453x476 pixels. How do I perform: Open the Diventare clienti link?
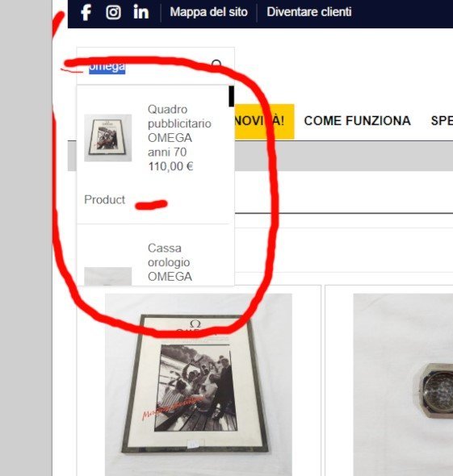tap(309, 12)
